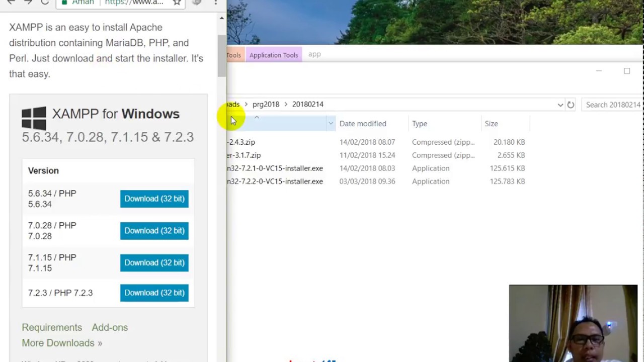Click the 2.655 KB size cell
This screenshot has height=362, width=644.
pyautogui.click(x=511, y=155)
